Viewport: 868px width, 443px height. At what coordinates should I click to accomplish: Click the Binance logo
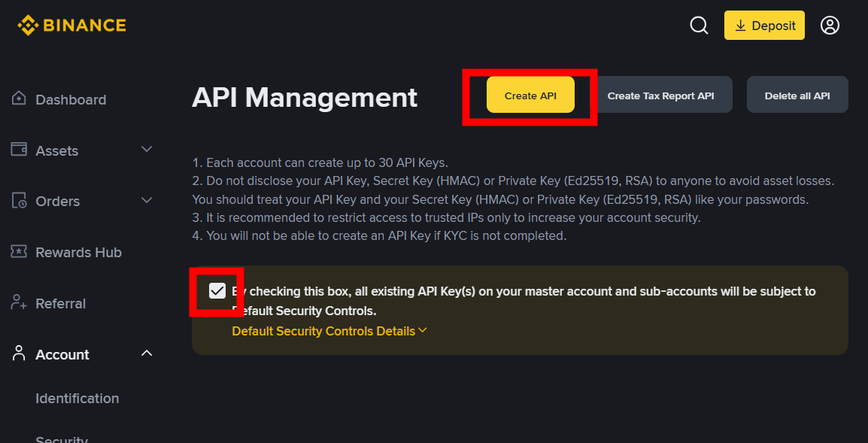(72, 26)
